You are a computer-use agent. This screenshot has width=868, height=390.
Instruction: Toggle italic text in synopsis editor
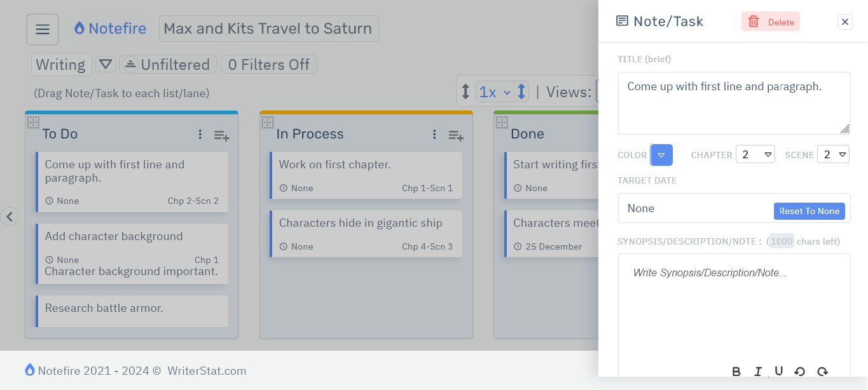pos(757,372)
